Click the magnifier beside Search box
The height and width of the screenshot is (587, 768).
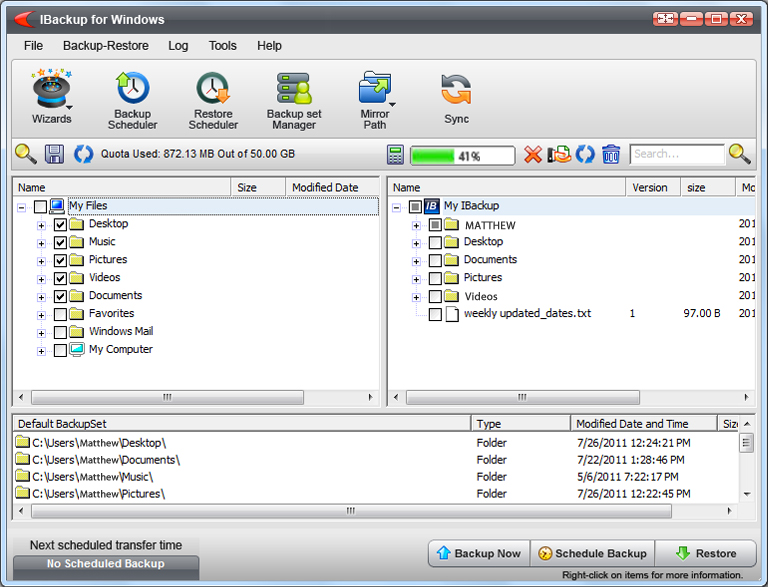(740, 154)
